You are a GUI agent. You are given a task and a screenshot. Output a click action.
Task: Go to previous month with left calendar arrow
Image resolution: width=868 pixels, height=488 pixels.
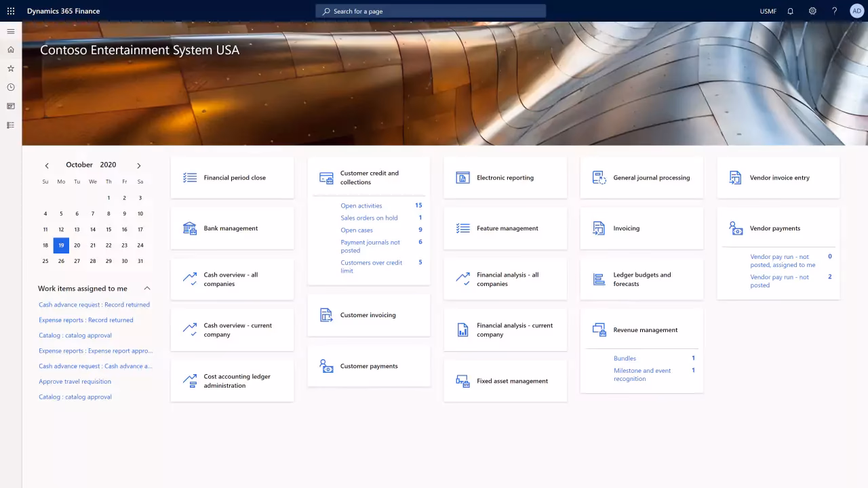click(x=46, y=165)
